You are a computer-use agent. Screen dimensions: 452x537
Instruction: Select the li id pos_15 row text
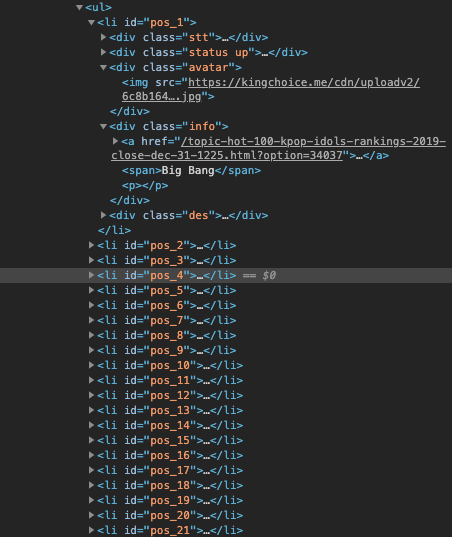click(x=170, y=440)
